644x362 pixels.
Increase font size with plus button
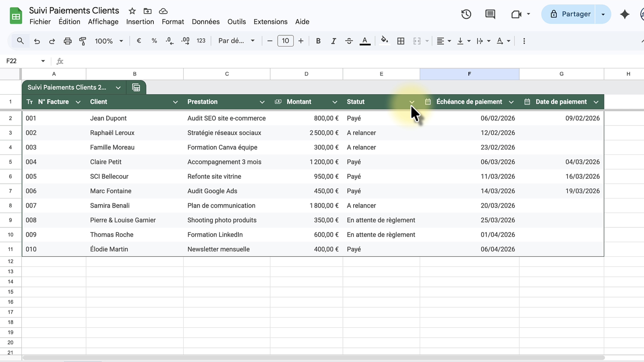point(301,41)
